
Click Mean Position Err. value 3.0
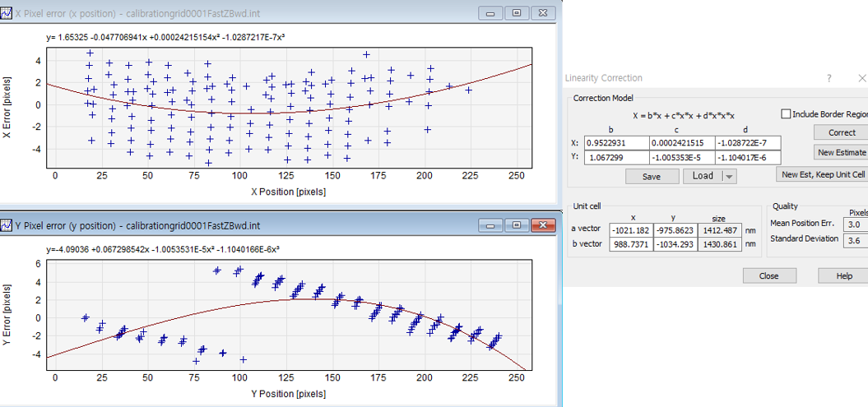click(x=856, y=224)
